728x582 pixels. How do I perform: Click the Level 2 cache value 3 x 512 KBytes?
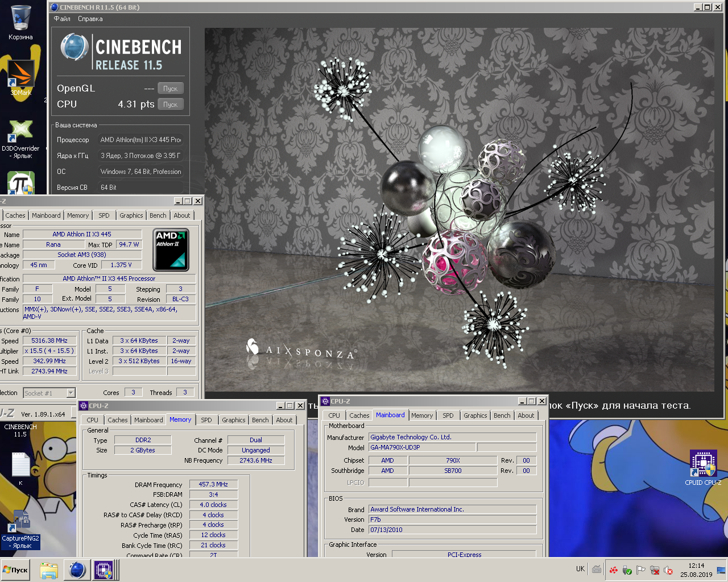139,361
